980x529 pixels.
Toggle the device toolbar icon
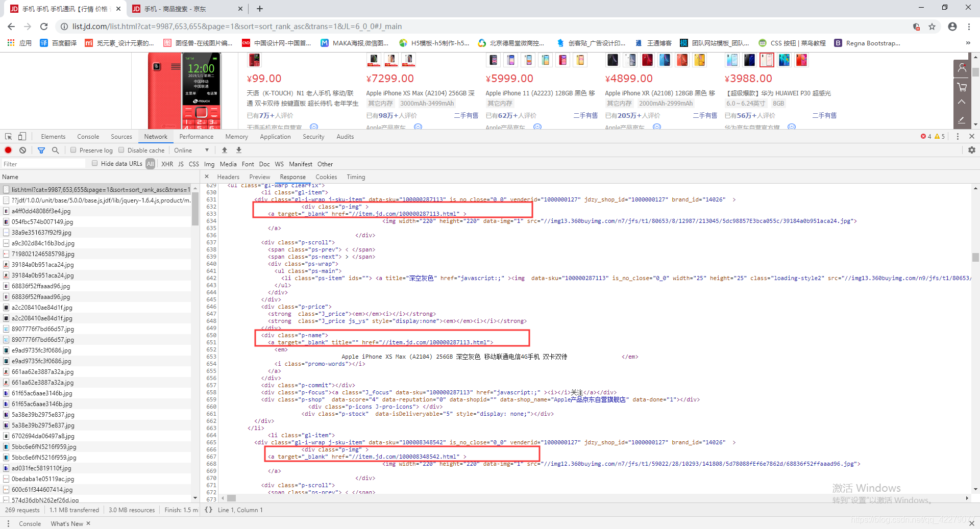[x=22, y=136]
